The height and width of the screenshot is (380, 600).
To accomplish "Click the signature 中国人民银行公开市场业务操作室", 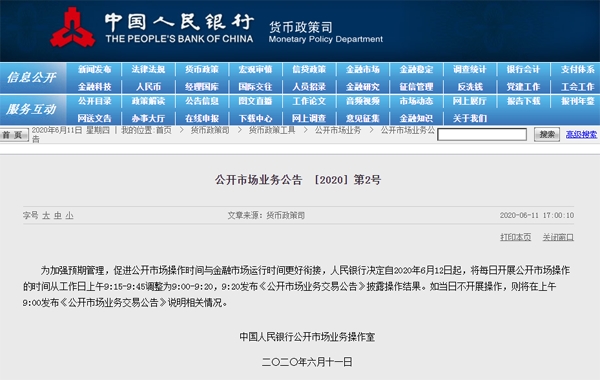I will tap(307, 337).
